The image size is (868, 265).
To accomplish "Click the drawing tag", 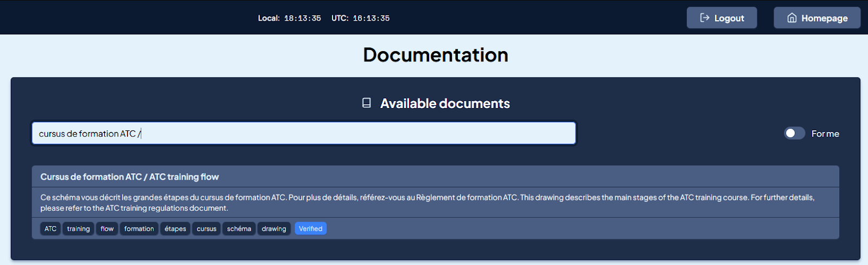I will tap(274, 229).
